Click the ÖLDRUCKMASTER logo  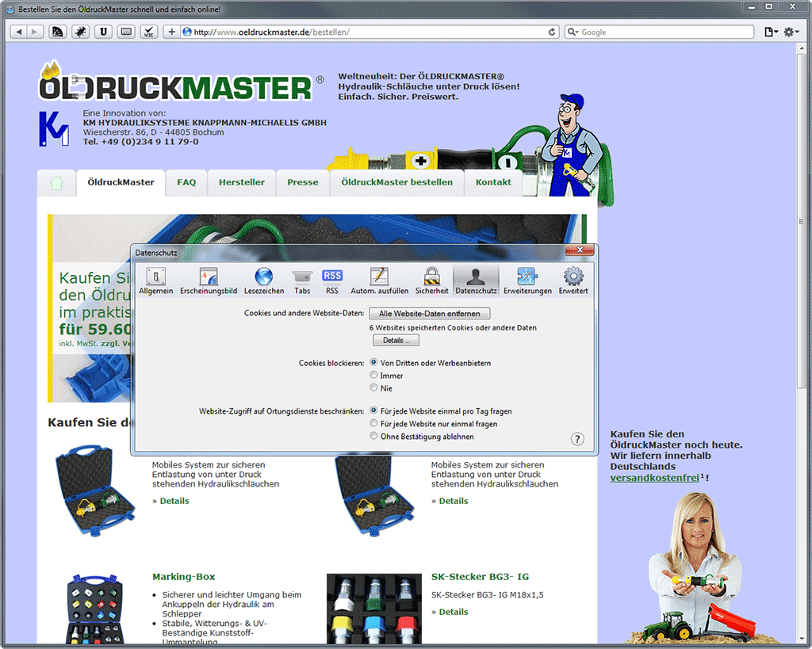[x=182, y=82]
